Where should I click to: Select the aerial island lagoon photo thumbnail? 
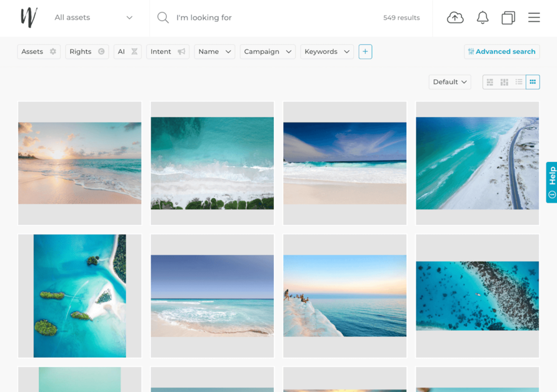(x=79, y=295)
